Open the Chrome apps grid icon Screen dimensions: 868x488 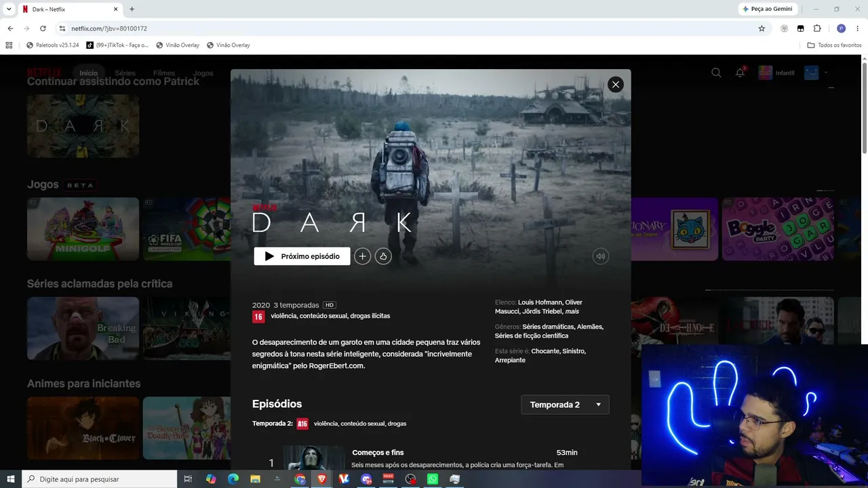[9, 45]
